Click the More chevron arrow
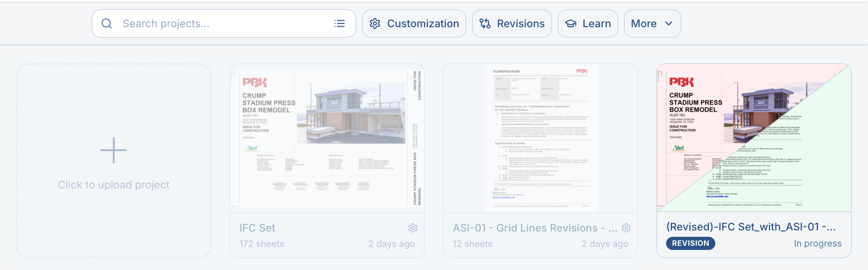Viewport: 868px width, 270px height. pyautogui.click(x=669, y=24)
